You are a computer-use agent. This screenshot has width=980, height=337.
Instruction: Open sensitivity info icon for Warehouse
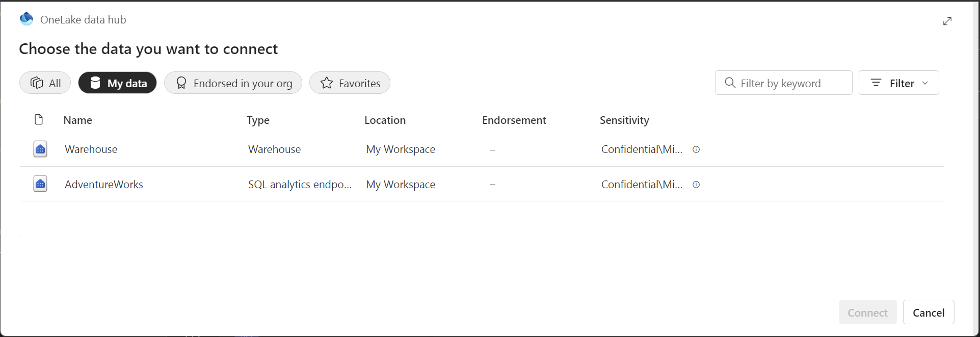coord(696,149)
